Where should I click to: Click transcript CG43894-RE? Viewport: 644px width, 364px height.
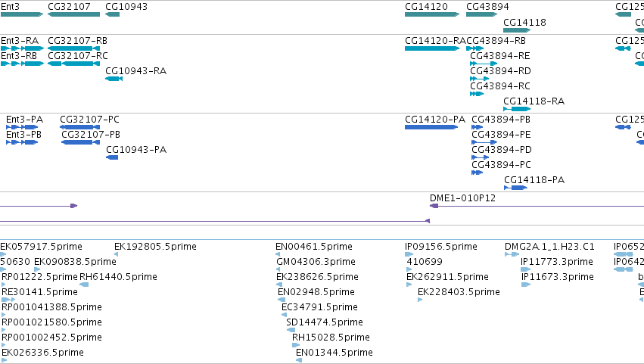484,64
